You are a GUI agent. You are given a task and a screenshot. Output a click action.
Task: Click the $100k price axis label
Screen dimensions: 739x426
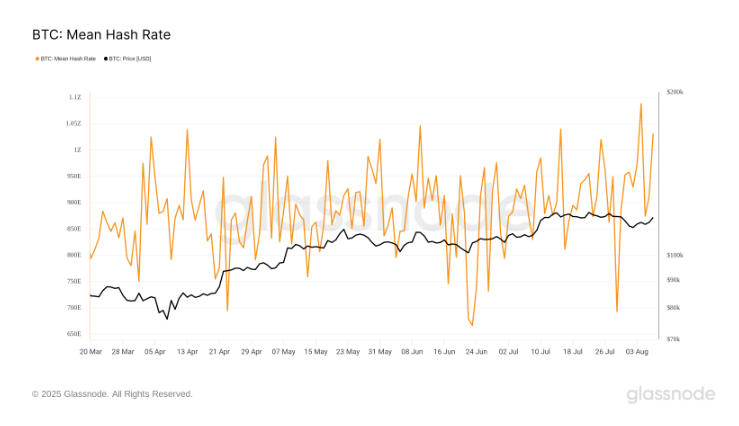(676, 256)
